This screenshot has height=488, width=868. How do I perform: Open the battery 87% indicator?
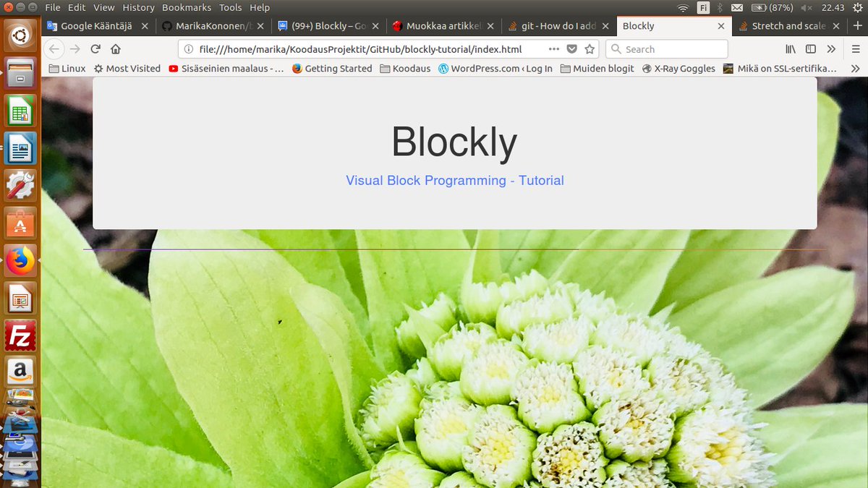coord(771,7)
